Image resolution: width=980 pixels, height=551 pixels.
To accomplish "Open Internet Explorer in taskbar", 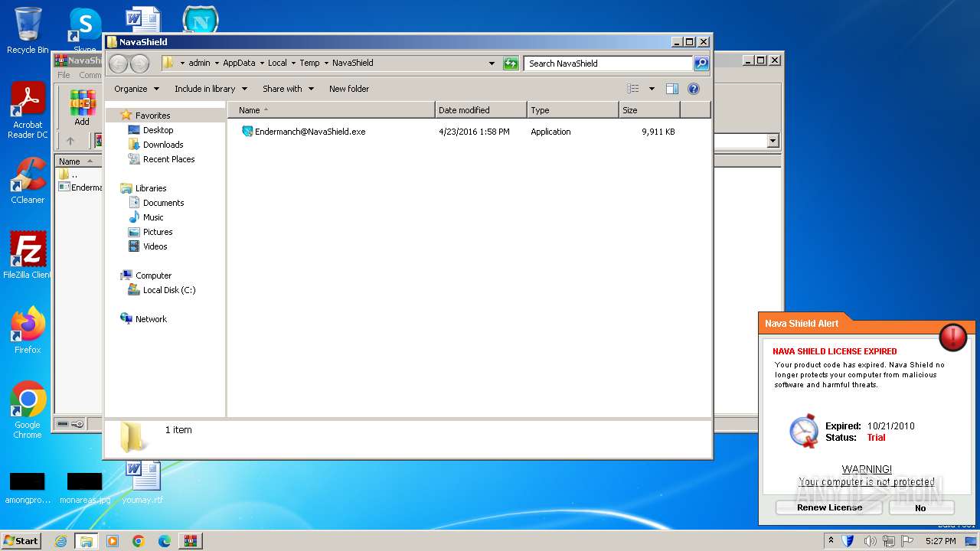I will tap(60, 541).
